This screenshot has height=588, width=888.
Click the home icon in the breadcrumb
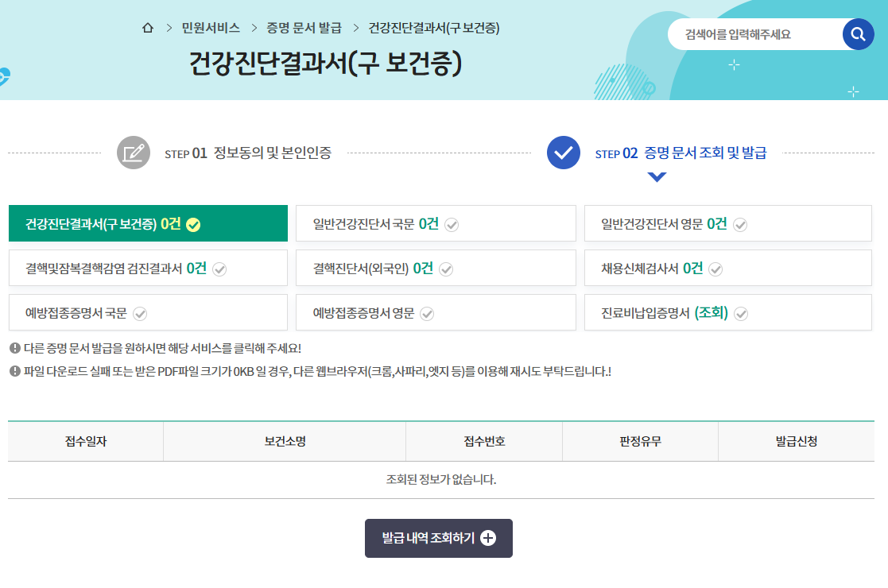pyautogui.click(x=147, y=27)
